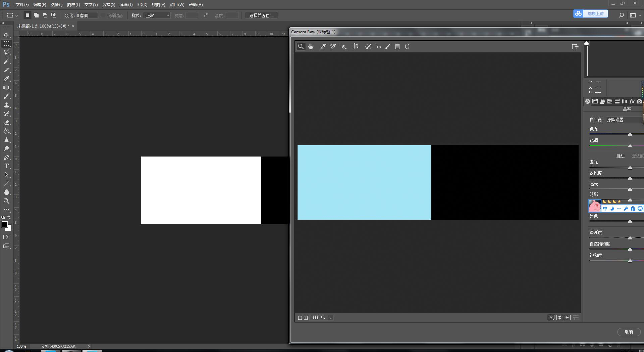Select the Magic Wand tool
Screen dimensions: 644x352
click(x=6, y=61)
